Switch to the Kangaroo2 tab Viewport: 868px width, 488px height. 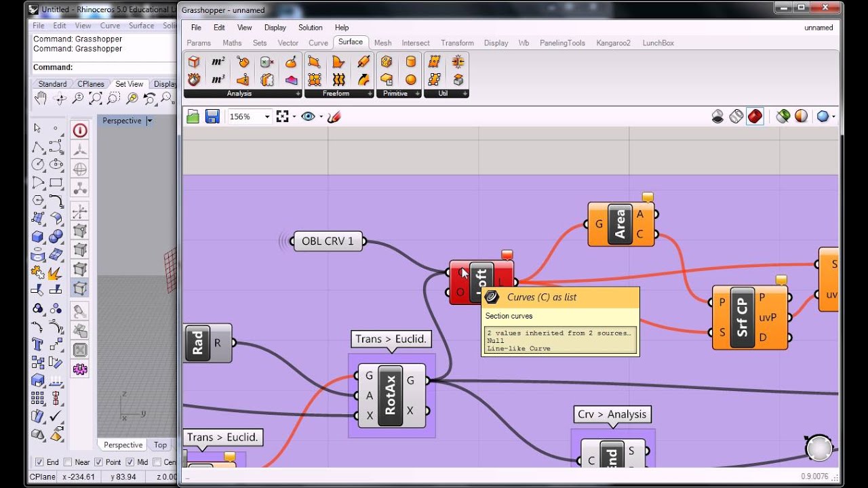click(613, 43)
